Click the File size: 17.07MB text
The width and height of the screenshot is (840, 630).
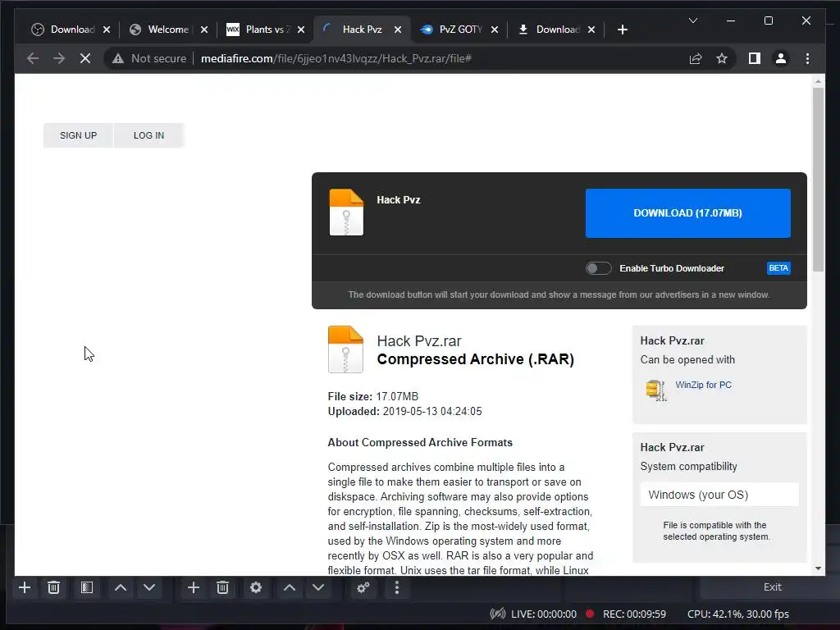[x=373, y=396]
